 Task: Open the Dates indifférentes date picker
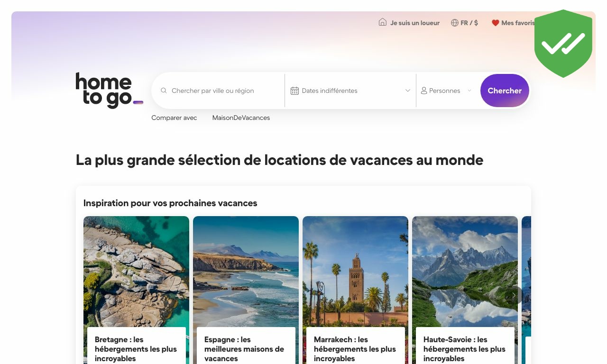point(350,91)
